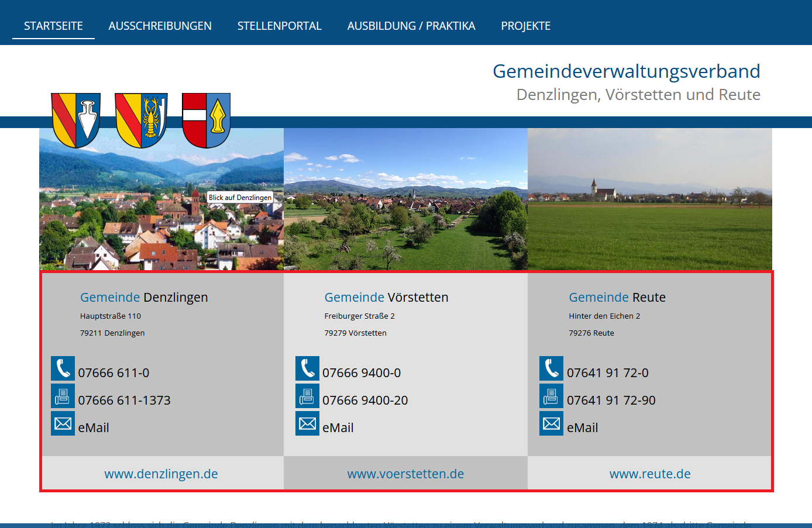This screenshot has height=528, width=812.
Task: Click the Denzlingen fax icon
Action: [x=63, y=396]
